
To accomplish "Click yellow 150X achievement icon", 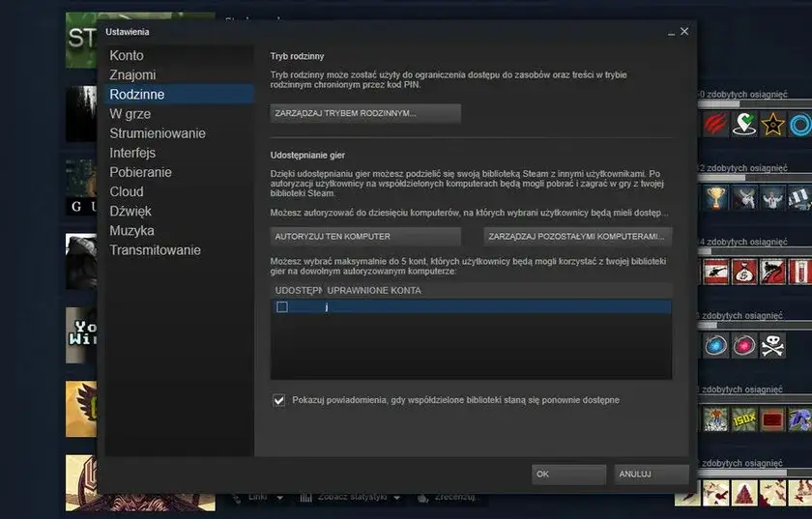I will (x=744, y=419).
